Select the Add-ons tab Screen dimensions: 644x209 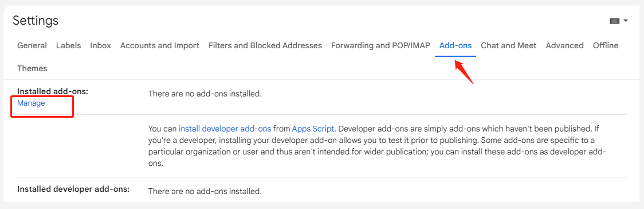tap(455, 45)
